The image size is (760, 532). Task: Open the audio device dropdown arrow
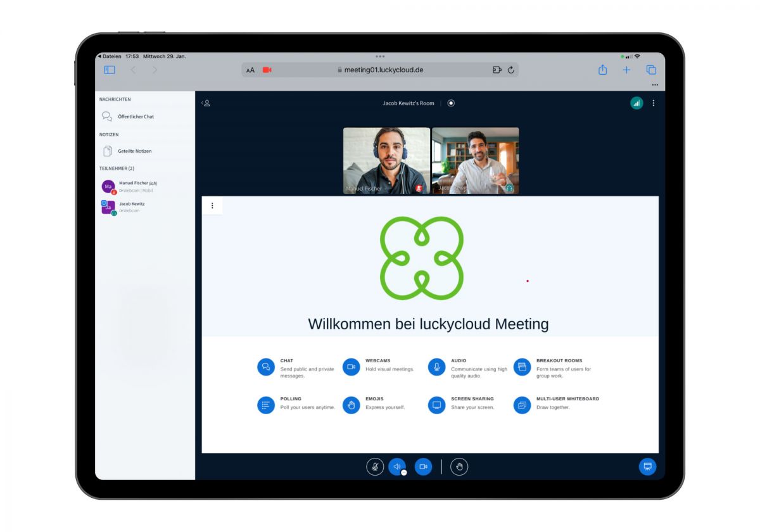click(x=403, y=472)
